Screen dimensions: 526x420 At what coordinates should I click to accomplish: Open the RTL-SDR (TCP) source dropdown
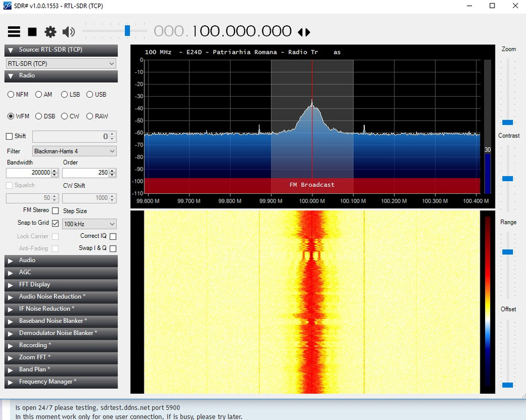pos(61,64)
